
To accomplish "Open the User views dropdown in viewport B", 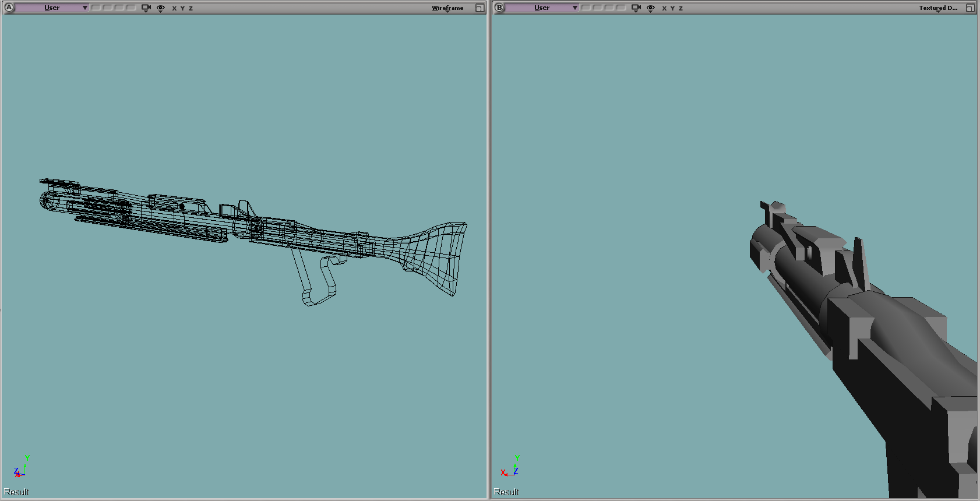I will 542,8.
